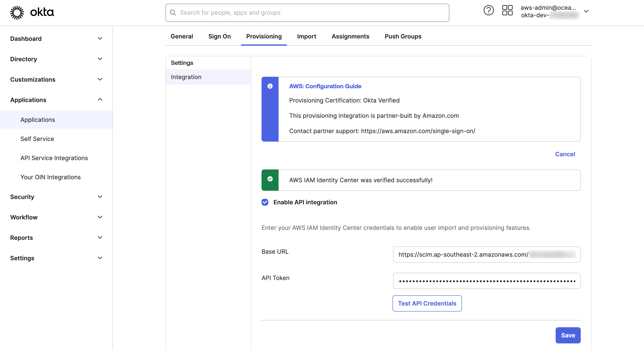This screenshot has width=644, height=350.
Task: Open the AWS: Configuration Guide link
Action: click(325, 86)
